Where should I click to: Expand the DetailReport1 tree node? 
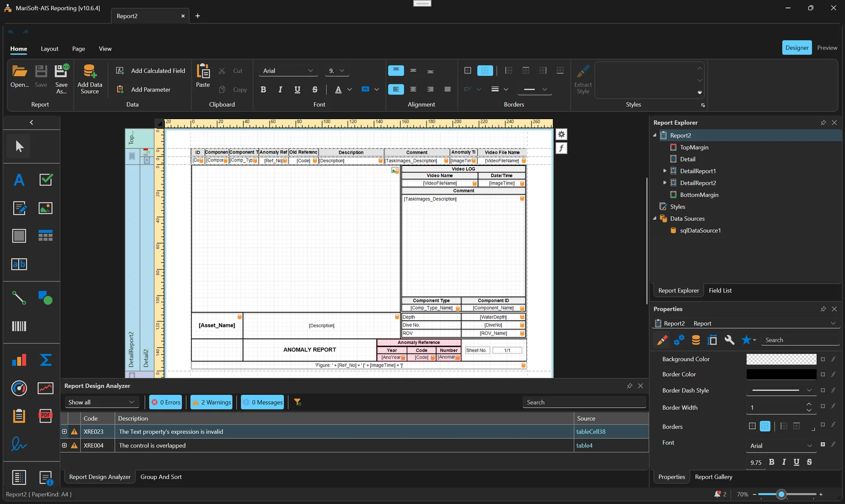pyautogui.click(x=665, y=171)
